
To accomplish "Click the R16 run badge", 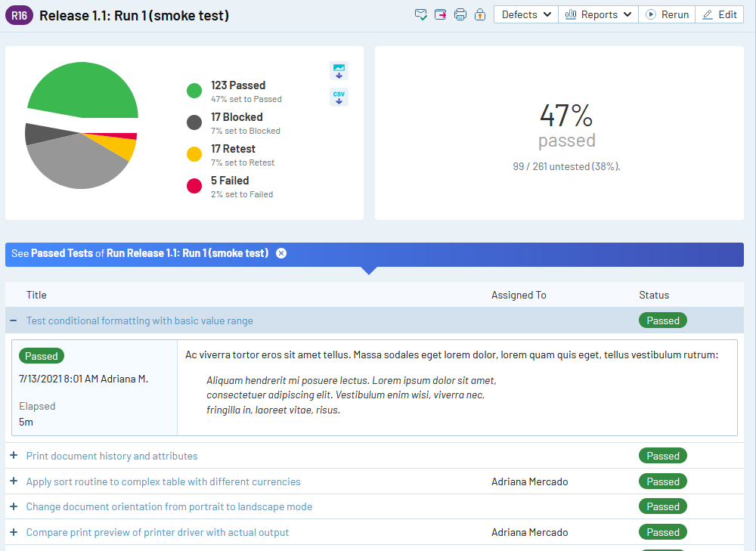I will point(19,15).
